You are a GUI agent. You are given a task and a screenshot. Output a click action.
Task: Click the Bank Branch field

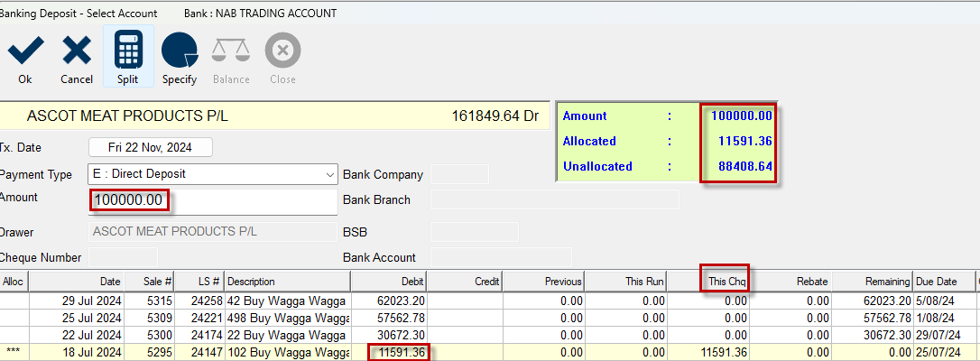554,199
